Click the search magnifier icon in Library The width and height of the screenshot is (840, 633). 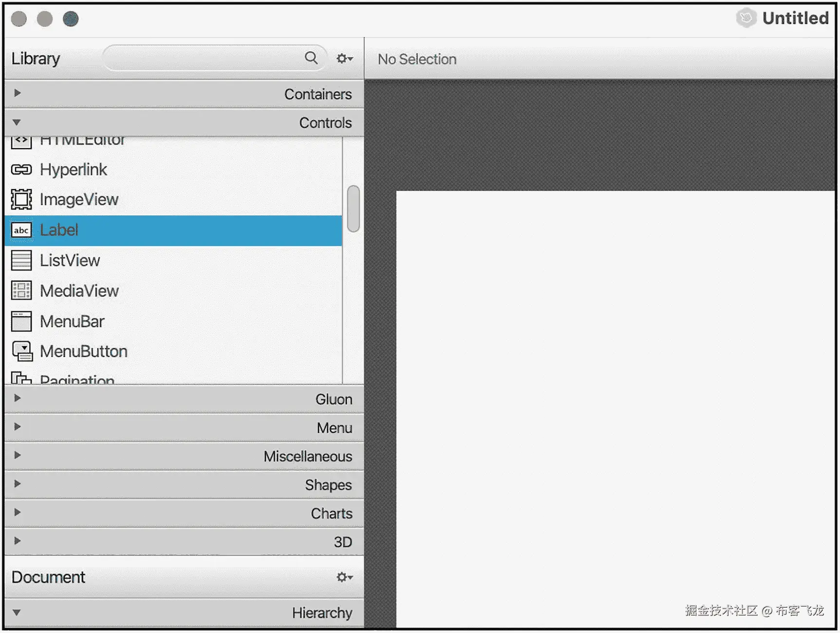click(x=311, y=58)
